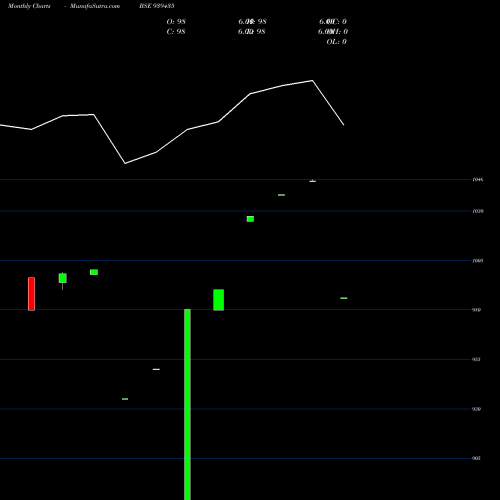Image resolution: width=500 pixels, height=500 pixels.
Task: Click the small green candle just under the 1039 gridline
Action: [250, 219]
